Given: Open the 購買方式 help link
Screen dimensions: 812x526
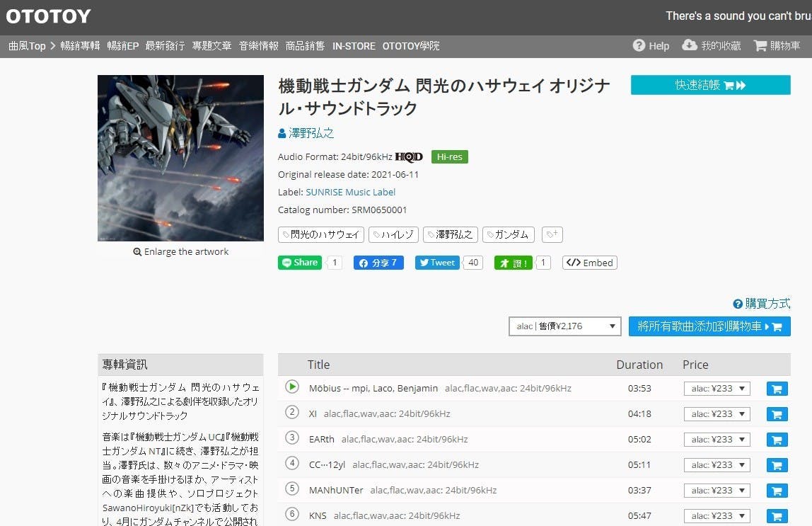Looking at the screenshot, I should point(762,304).
